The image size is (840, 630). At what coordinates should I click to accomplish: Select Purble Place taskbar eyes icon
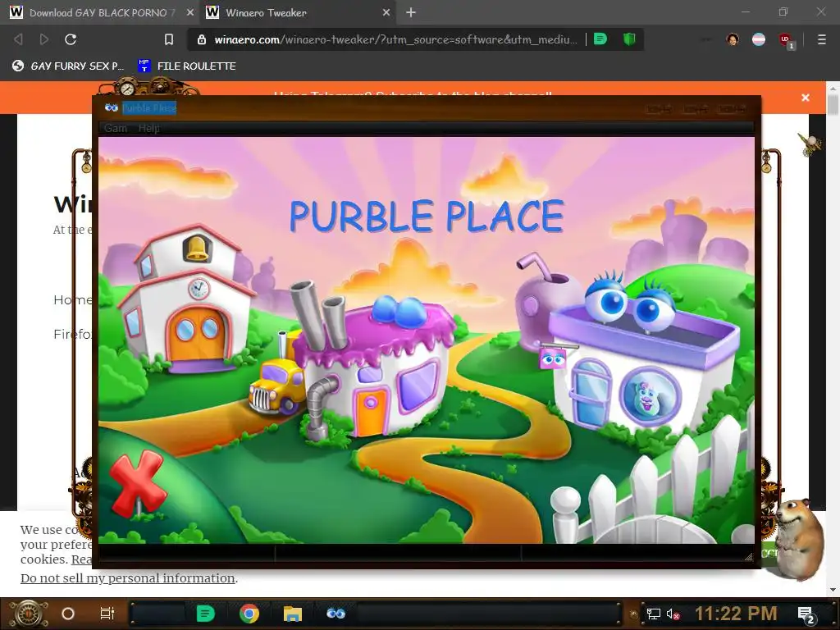336,614
